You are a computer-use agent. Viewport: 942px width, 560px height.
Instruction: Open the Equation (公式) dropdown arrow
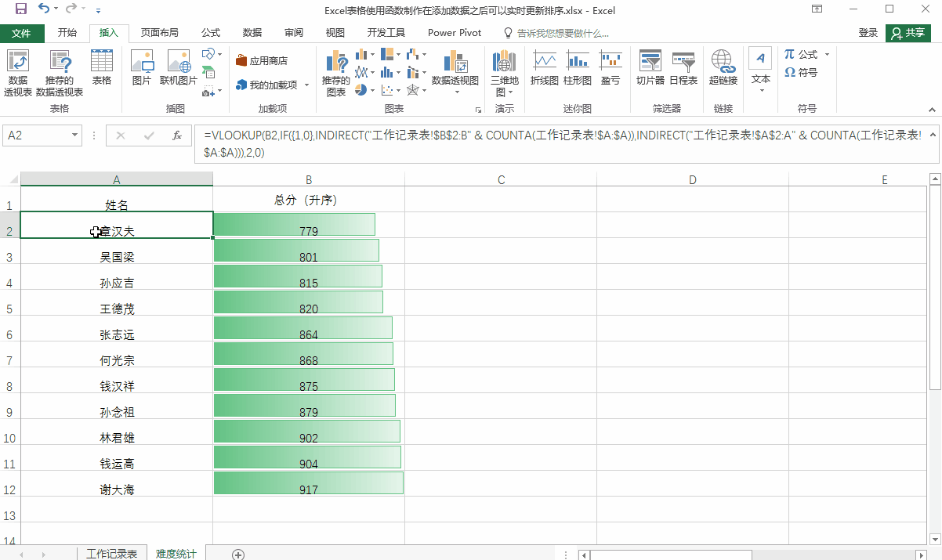tap(827, 55)
